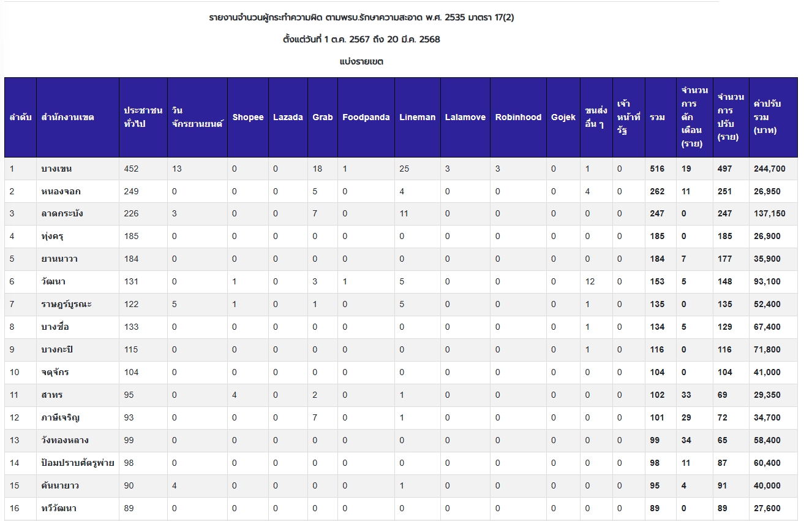
Task: Select district name ยานนาวา
Action: tap(59, 259)
